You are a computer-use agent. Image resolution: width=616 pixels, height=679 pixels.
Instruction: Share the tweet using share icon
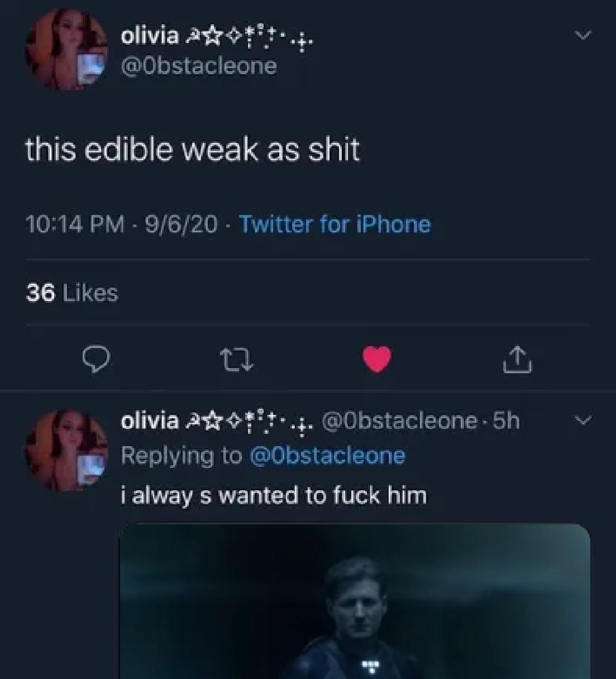pos(518,360)
